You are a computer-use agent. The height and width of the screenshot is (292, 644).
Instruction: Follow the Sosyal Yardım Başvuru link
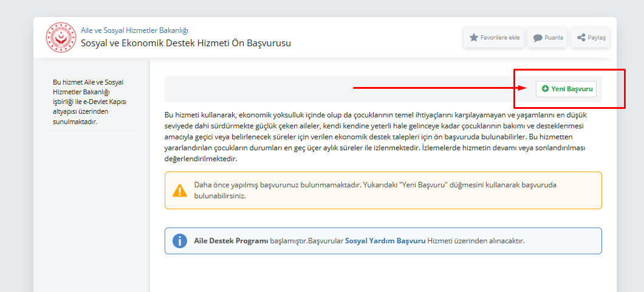(385, 241)
